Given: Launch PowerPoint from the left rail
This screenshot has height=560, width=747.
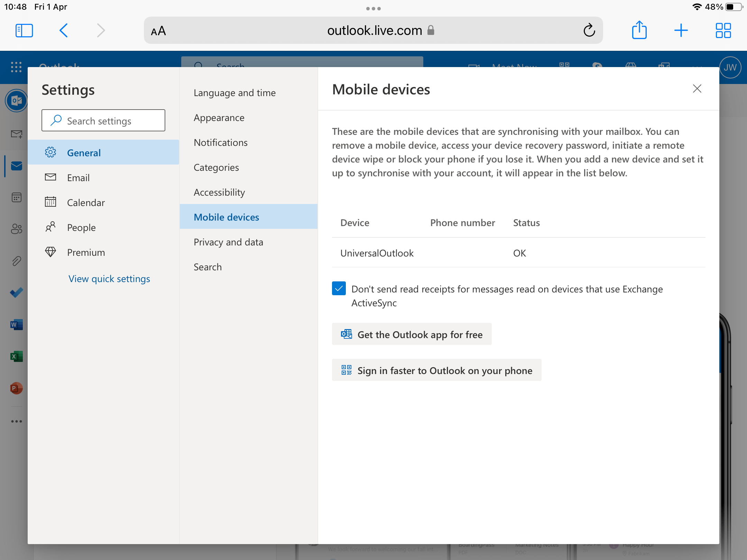Looking at the screenshot, I should (x=16, y=388).
